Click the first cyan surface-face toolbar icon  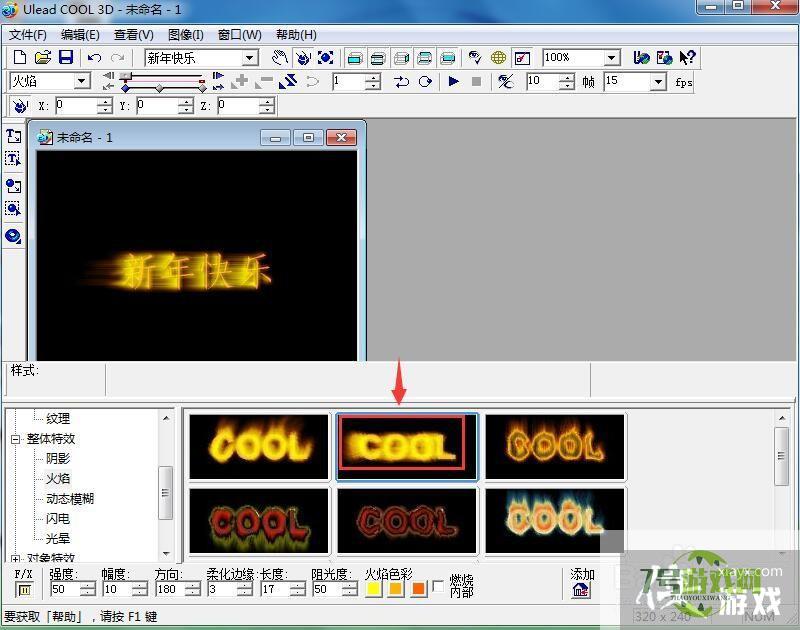click(x=355, y=58)
